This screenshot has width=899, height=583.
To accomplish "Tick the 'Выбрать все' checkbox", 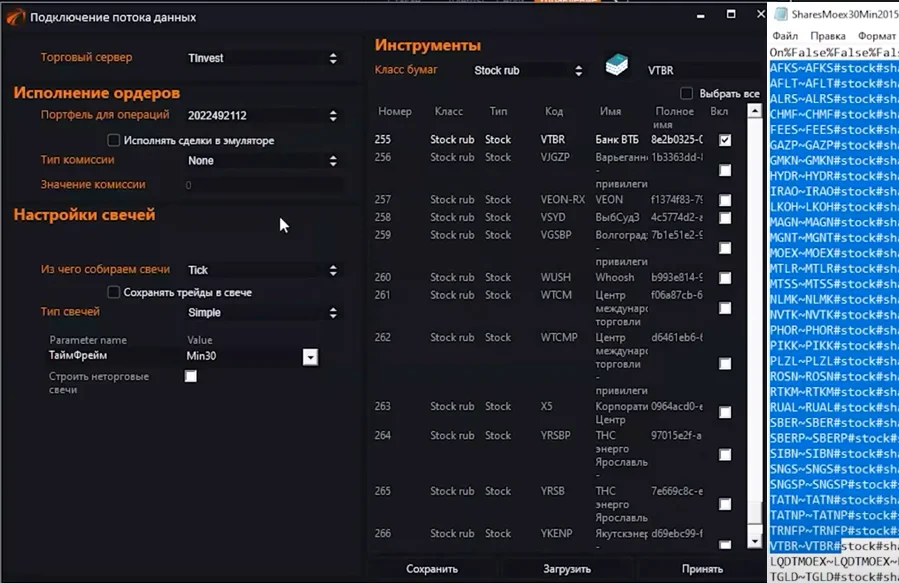I will [686, 93].
